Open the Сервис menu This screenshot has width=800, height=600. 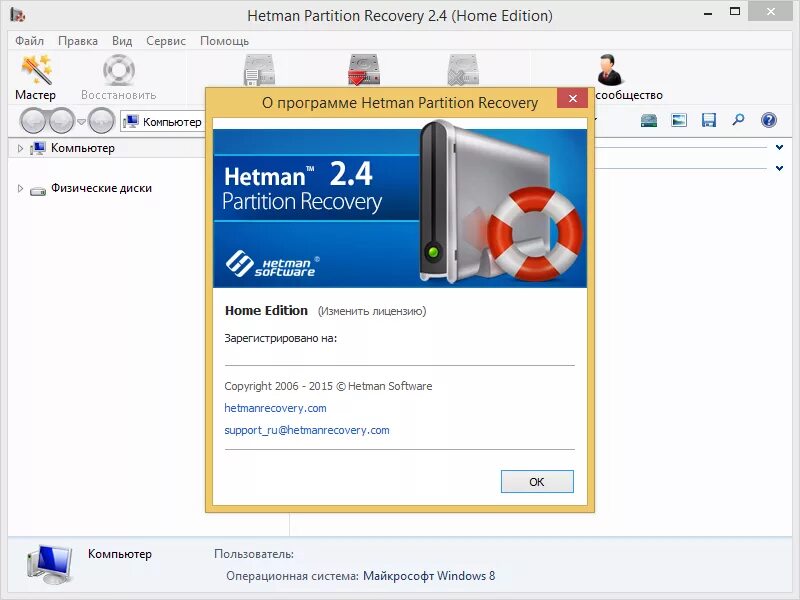click(x=166, y=41)
